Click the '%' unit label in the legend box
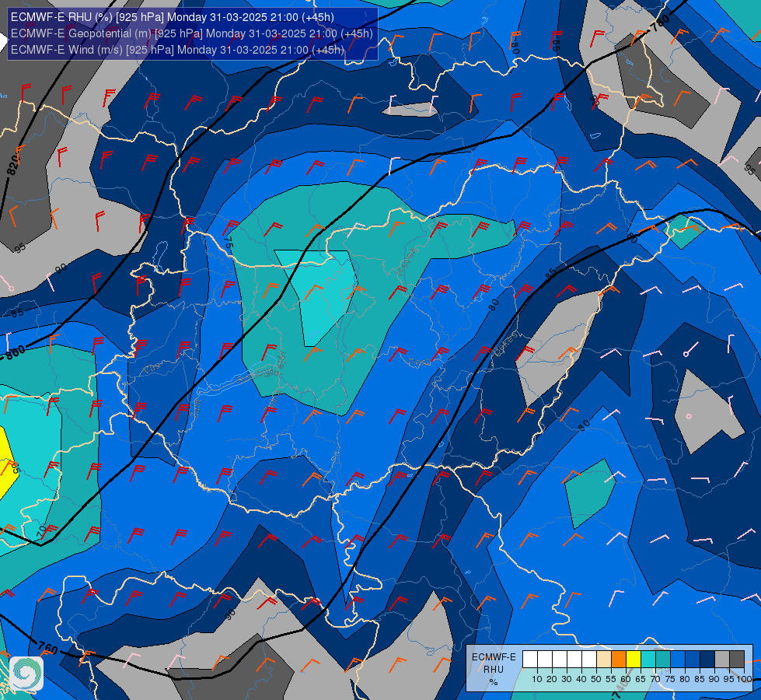 494,682
